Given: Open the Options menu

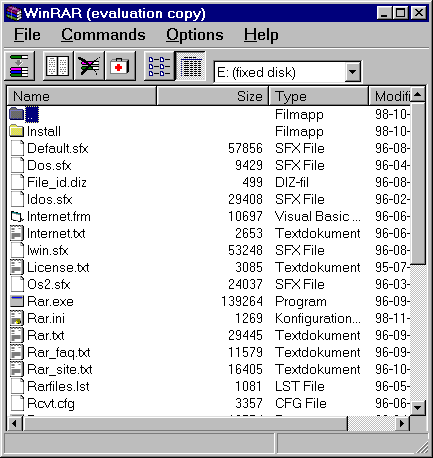Looking at the screenshot, I should [x=195, y=35].
